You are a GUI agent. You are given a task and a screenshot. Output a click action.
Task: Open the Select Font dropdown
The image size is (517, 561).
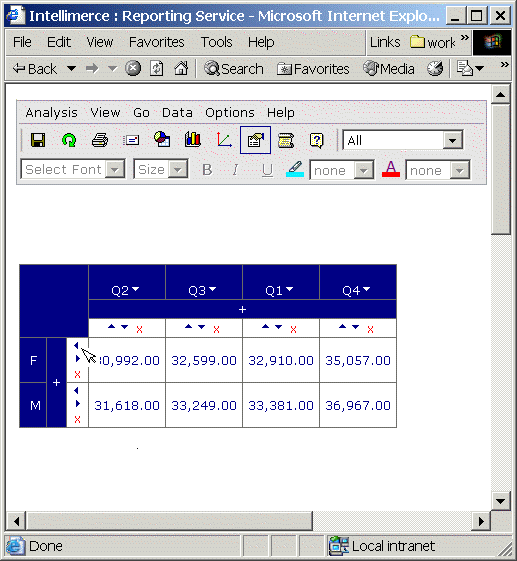point(115,170)
